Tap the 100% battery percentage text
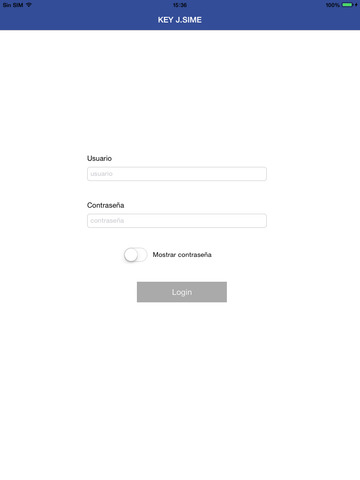Viewport: 360px width, 480px height. pyautogui.click(x=333, y=5)
